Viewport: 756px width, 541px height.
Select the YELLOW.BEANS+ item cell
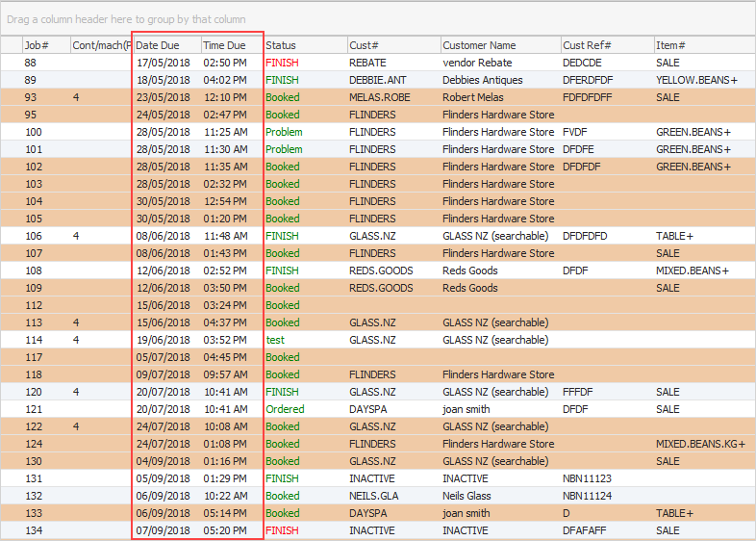696,80
